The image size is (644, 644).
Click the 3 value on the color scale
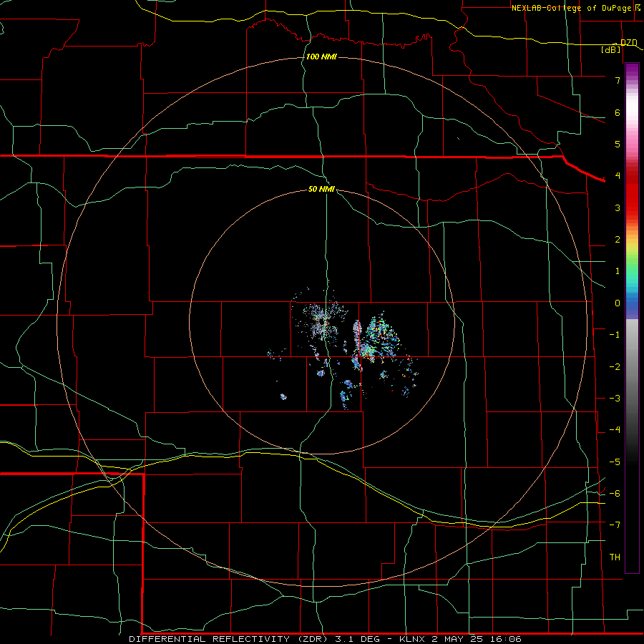point(618,208)
